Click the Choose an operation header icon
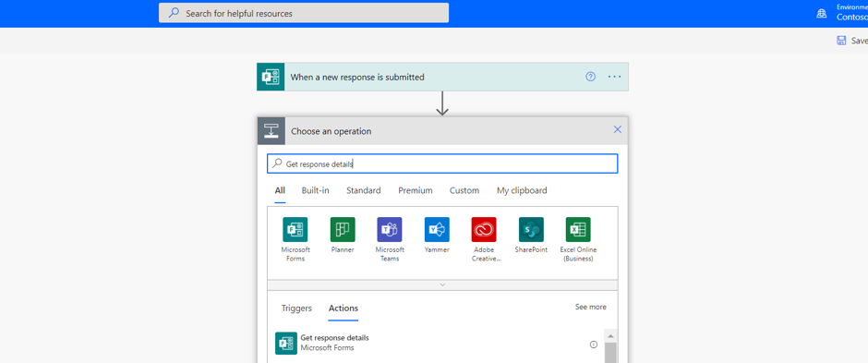Image resolution: width=868 pixels, height=363 pixels. (271, 131)
